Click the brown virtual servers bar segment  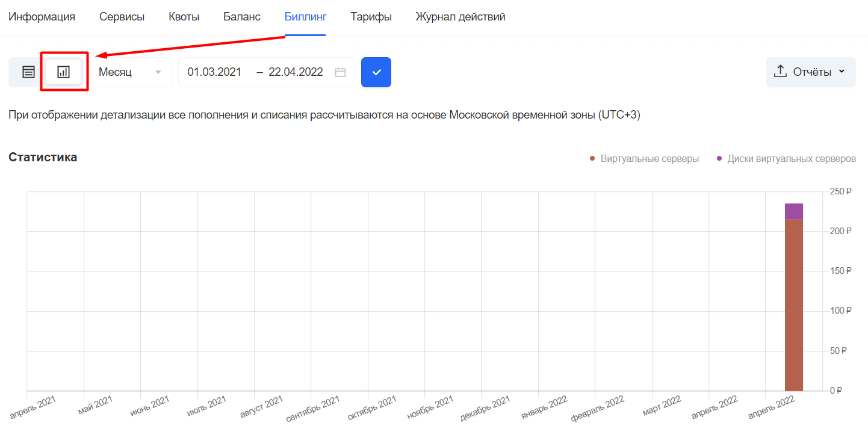coord(794,305)
